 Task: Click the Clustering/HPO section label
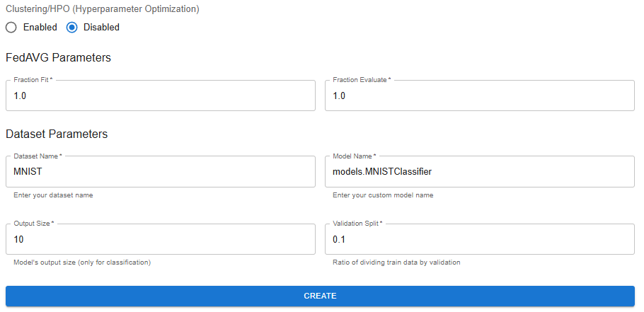click(103, 9)
